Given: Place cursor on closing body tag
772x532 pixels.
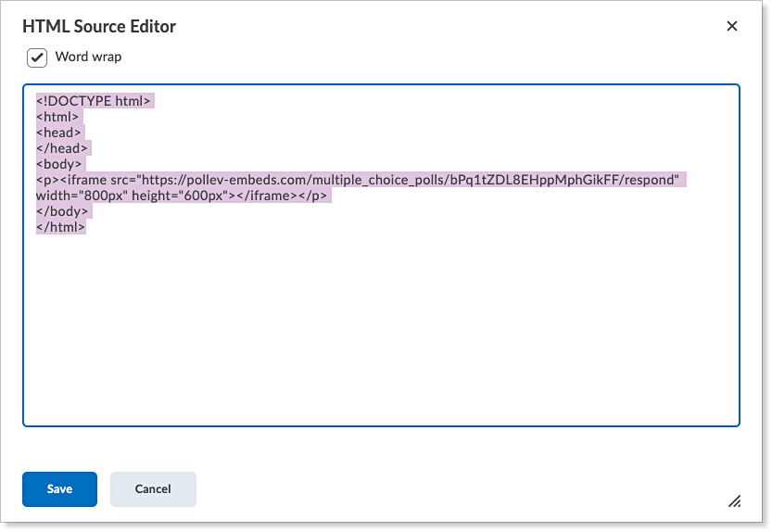Looking at the screenshot, I should [61, 211].
